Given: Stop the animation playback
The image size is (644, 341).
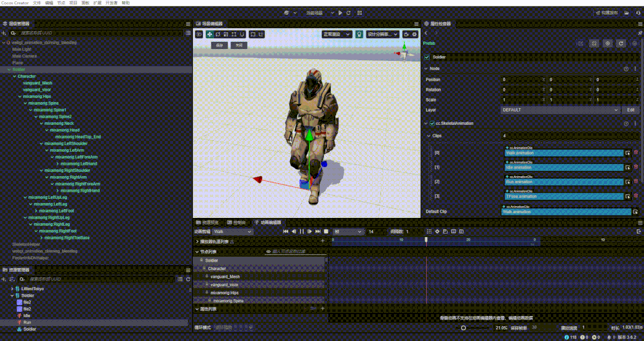Looking at the screenshot, I should pos(326,232).
